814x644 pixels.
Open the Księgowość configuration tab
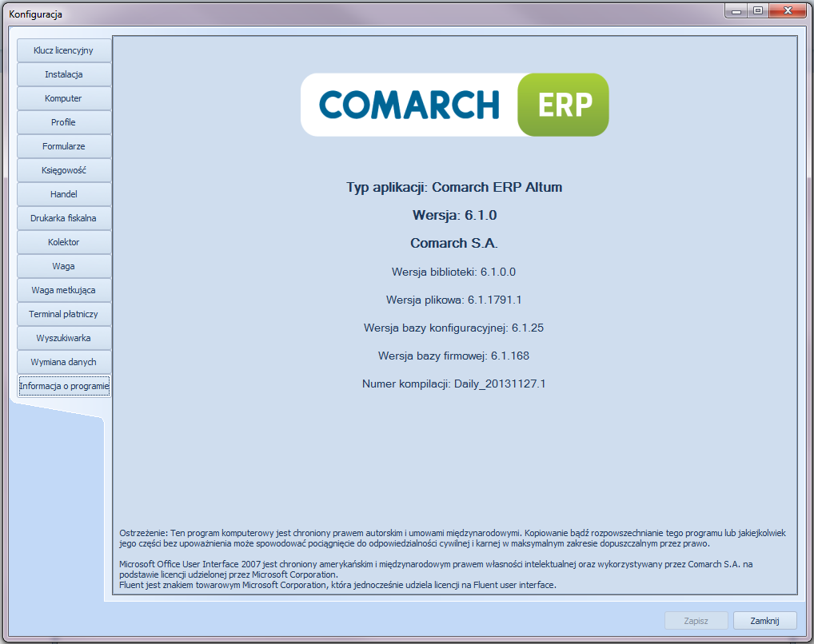pyautogui.click(x=64, y=170)
